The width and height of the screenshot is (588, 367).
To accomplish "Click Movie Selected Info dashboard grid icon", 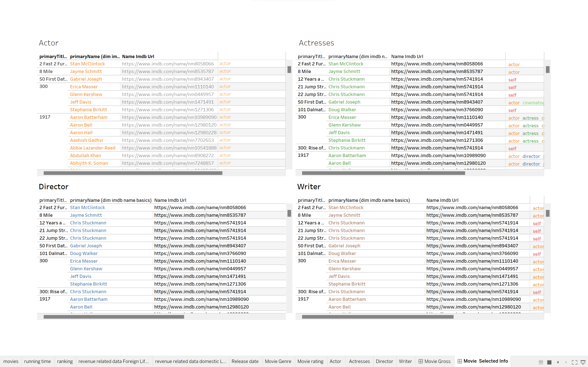I will point(460,361).
